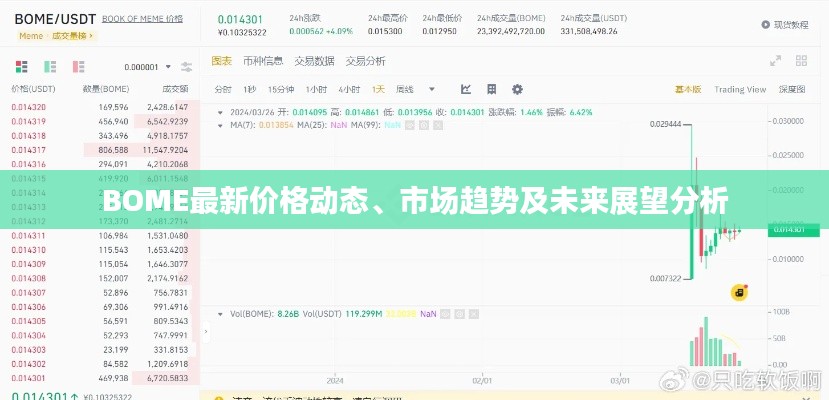Remove the Vol indicator
The image size is (829, 400).
click(474, 314)
